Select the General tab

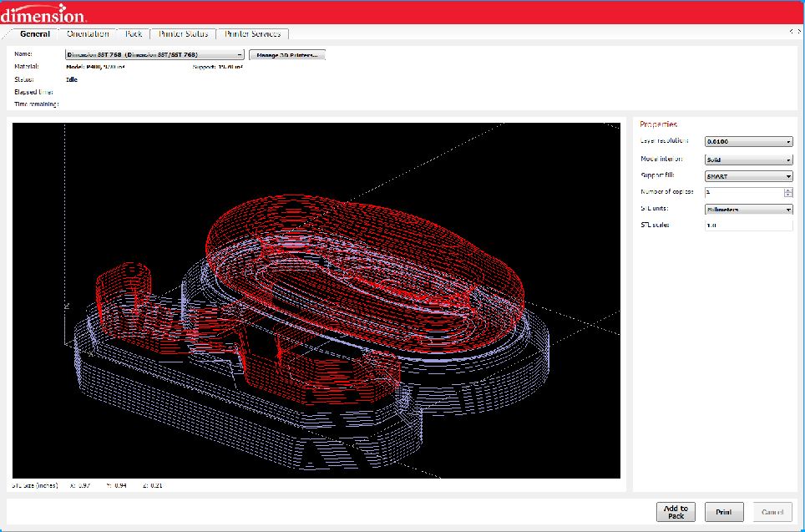tap(35, 34)
